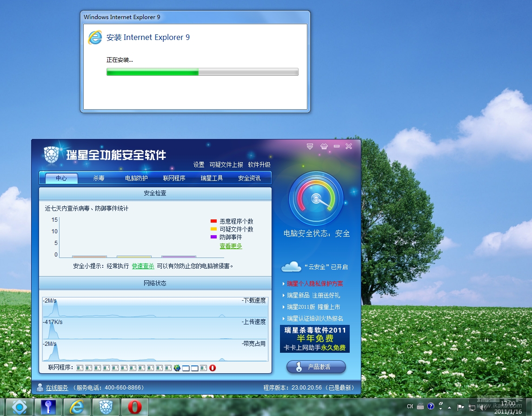Click the network tray icon
The image size is (532, 416).
(472, 407)
